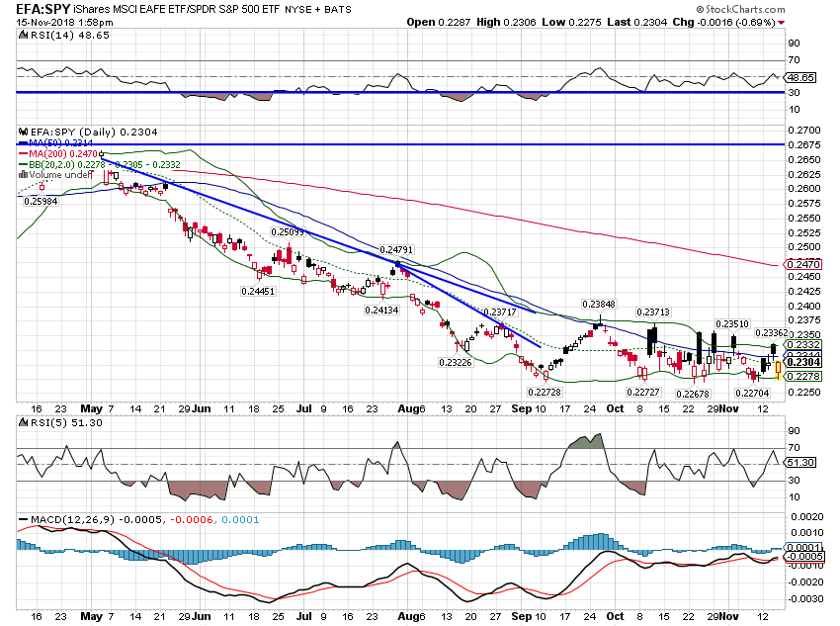The height and width of the screenshot is (626, 840).
Task: Click the 0.23226 low price annotation
Action: [x=456, y=363]
